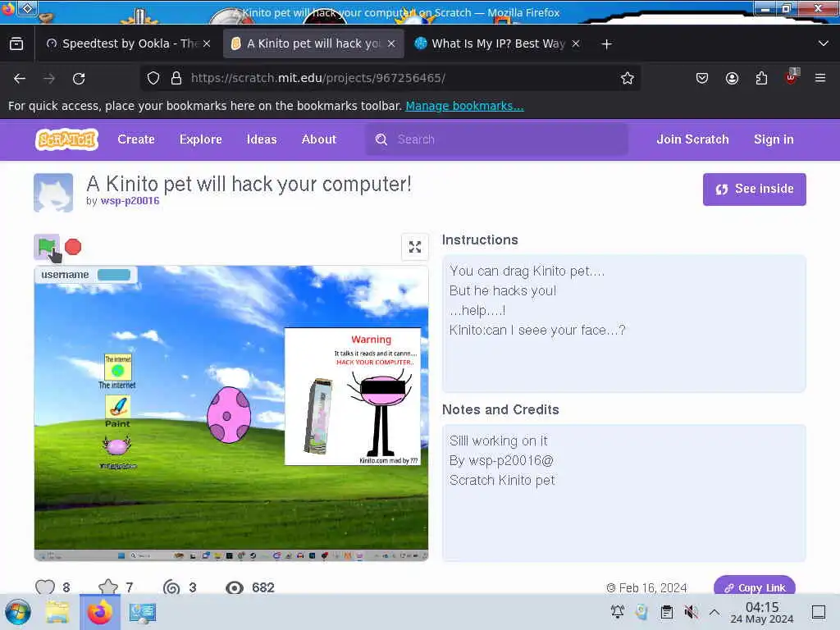Screen dimensions: 840x630
Task: Close the What Is My IP tab
Action: (576, 44)
